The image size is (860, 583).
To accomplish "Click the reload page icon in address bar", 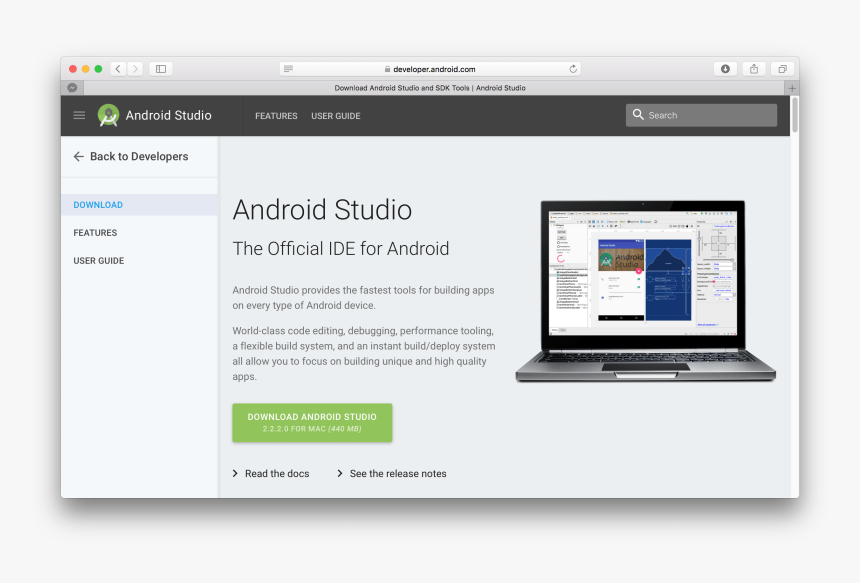I will 573,69.
